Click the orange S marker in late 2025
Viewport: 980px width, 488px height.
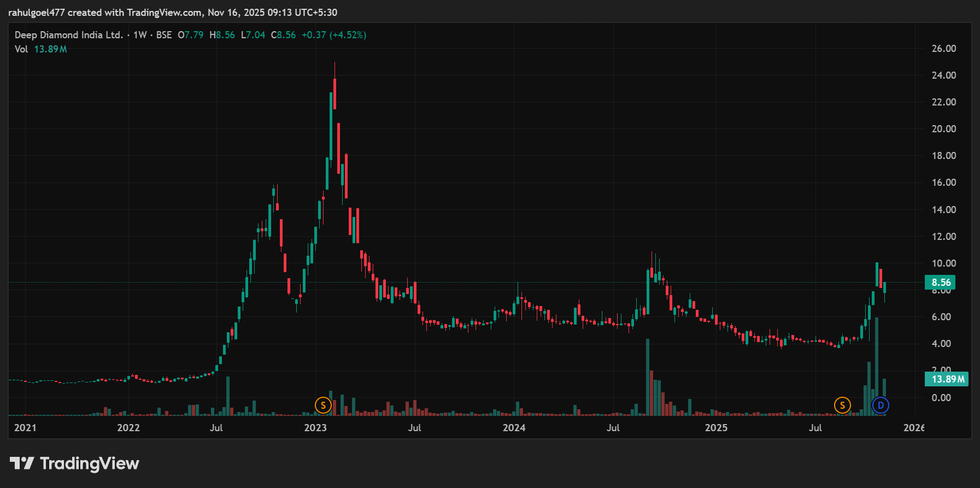[x=842, y=405]
